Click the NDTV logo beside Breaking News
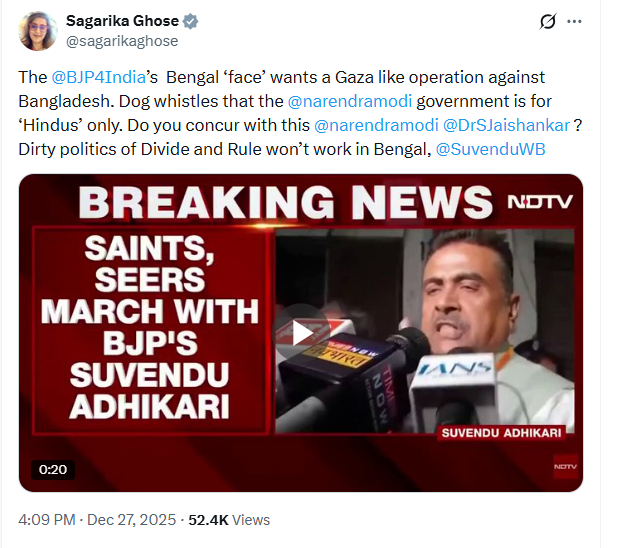 (538, 202)
